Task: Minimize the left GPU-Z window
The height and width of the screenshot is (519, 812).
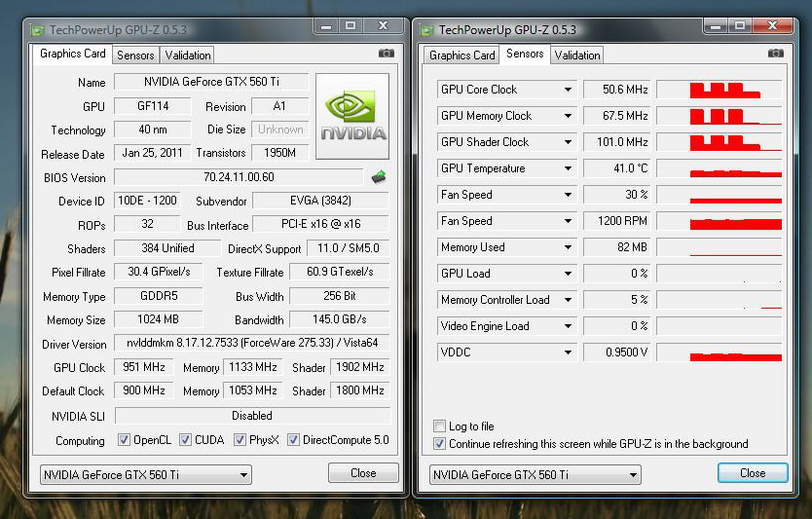Action: pyautogui.click(x=326, y=26)
